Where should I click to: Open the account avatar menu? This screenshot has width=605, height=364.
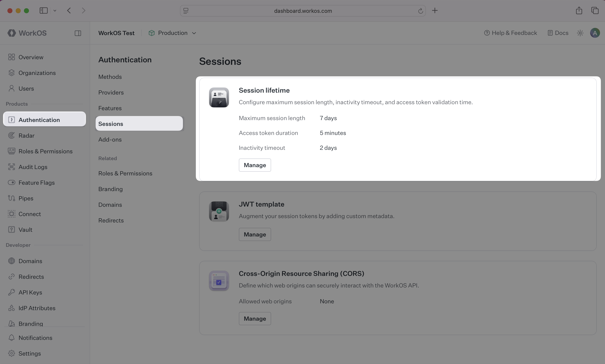coord(595,33)
